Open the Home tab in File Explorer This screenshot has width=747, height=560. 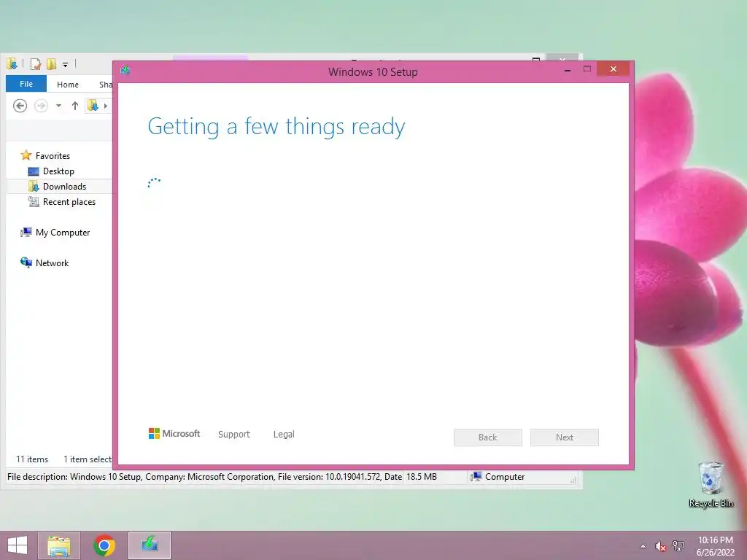[68, 85]
